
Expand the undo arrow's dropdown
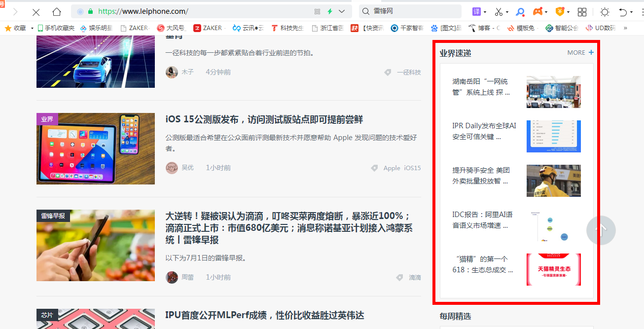pos(632,12)
